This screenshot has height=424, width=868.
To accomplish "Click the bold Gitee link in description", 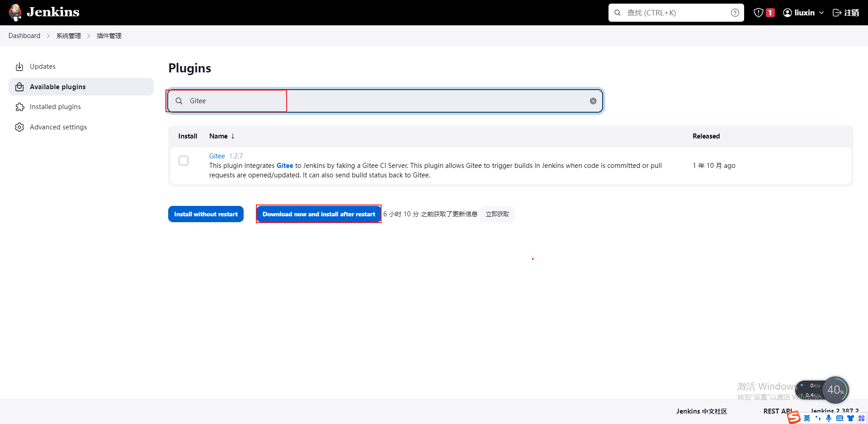I will [285, 166].
